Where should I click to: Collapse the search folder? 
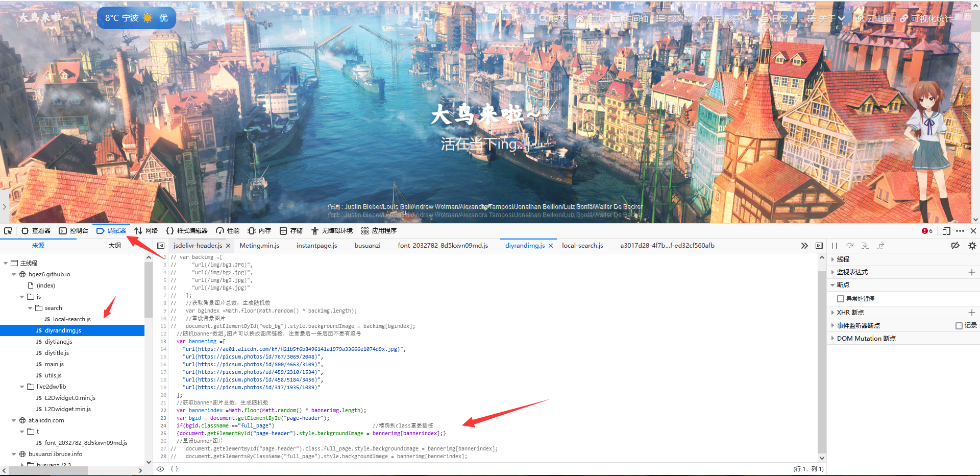click(x=30, y=308)
